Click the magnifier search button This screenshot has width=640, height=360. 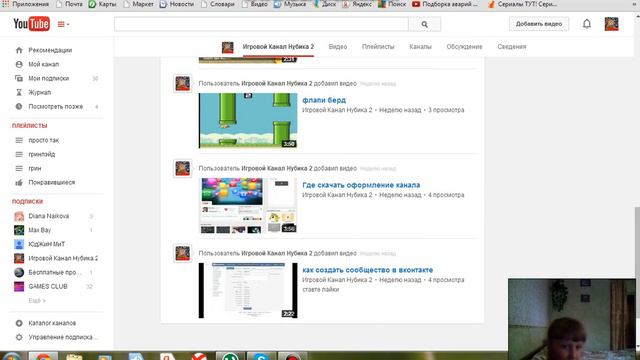tap(424, 24)
